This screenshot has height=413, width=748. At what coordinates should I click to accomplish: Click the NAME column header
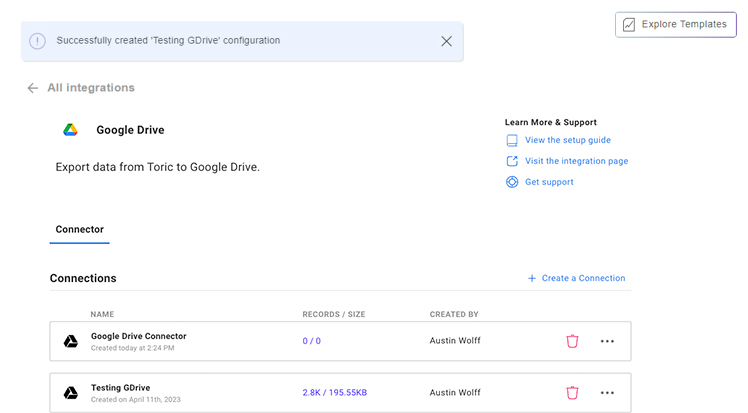102,314
